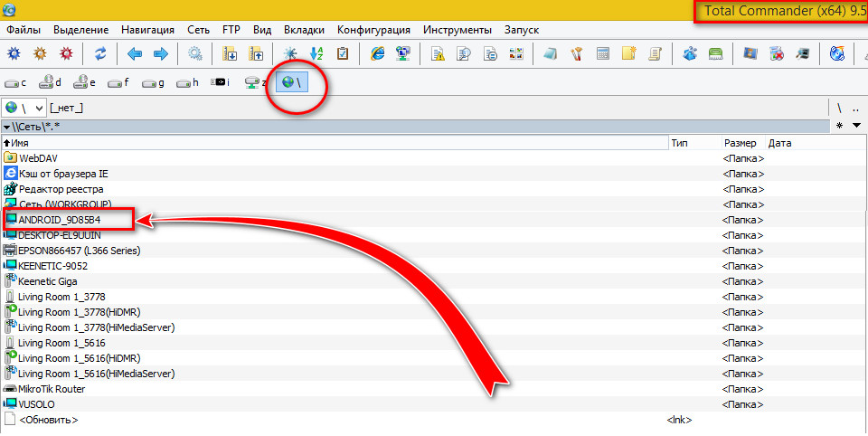868x436 pixels.
Task: Open the Сеть menu
Action: coord(199,30)
